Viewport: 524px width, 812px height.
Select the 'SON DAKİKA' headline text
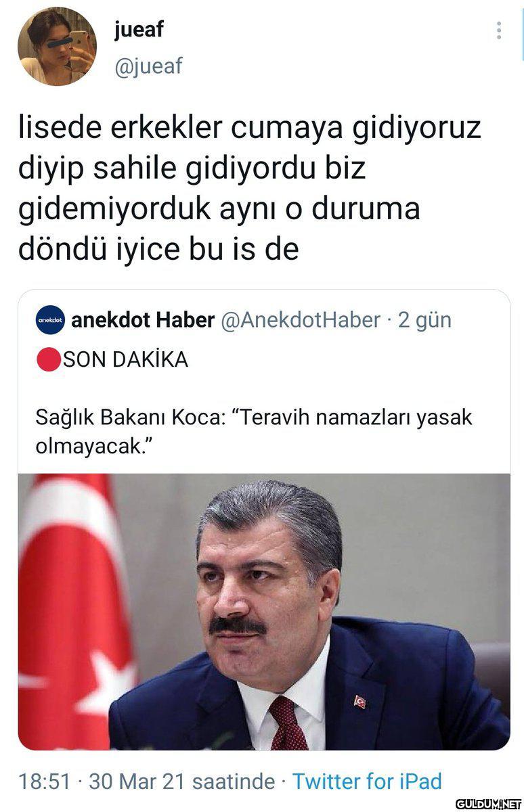125,360
